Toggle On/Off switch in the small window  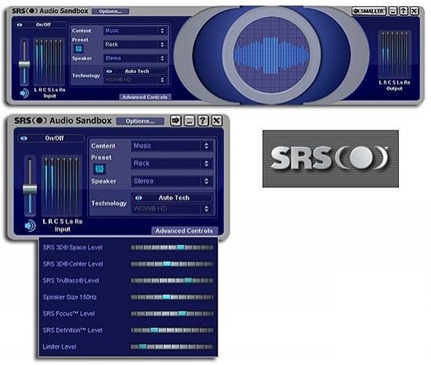pyautogui.click(x=51, y=138)
